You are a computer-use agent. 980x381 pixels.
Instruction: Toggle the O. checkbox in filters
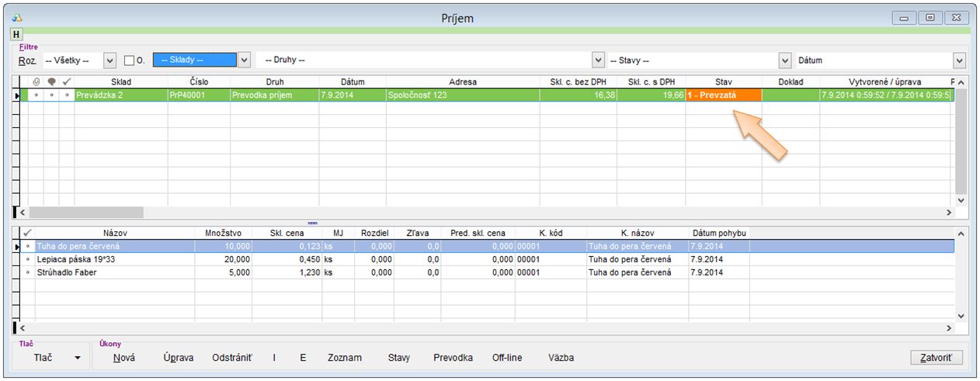click(130, 61)
